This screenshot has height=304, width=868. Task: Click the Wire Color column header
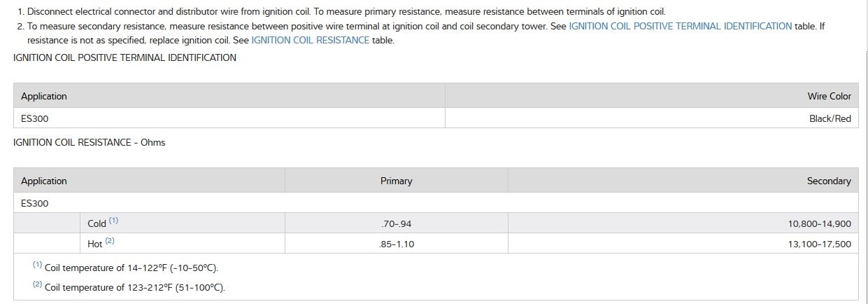tap(829, 96)
